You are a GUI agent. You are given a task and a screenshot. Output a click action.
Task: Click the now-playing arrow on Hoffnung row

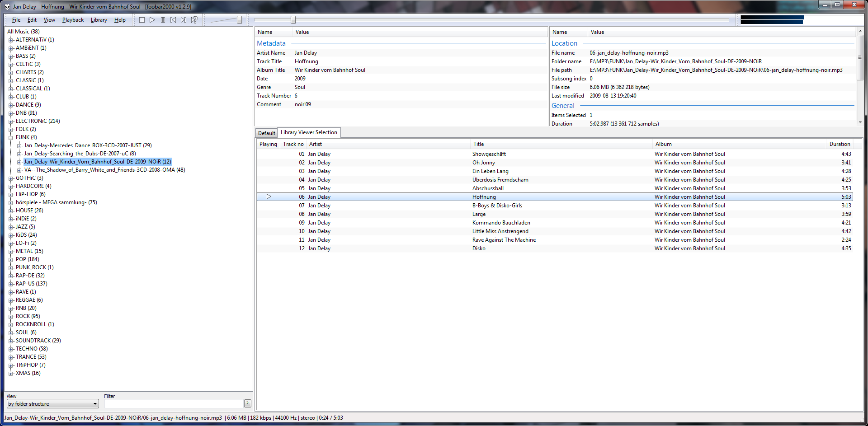click(x=268, y=197)
